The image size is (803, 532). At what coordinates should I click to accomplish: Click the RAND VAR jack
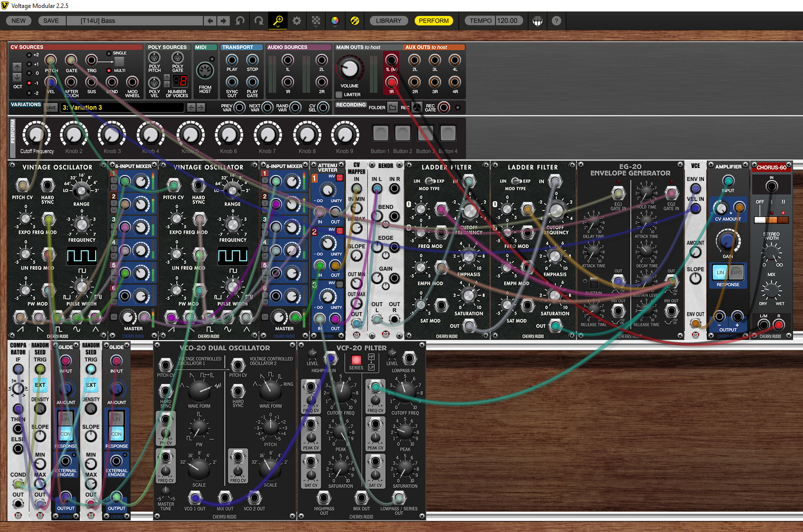coord(295,107)
